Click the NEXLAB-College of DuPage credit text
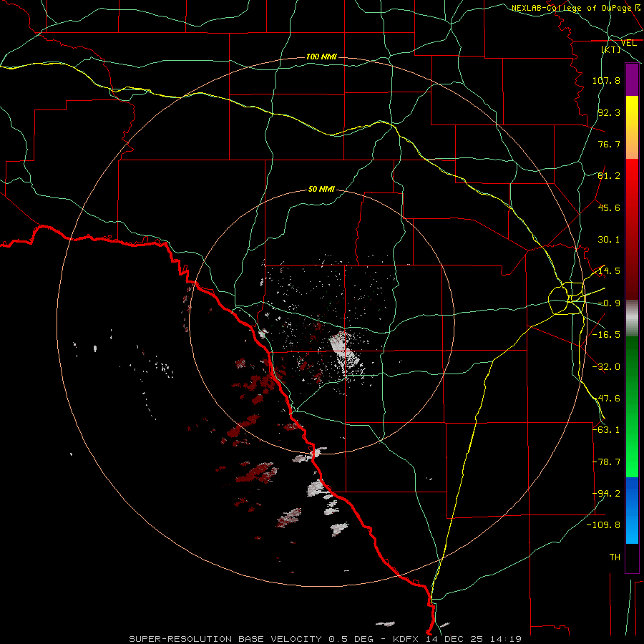Screen dimensions: 644x644 coord(571,8)
